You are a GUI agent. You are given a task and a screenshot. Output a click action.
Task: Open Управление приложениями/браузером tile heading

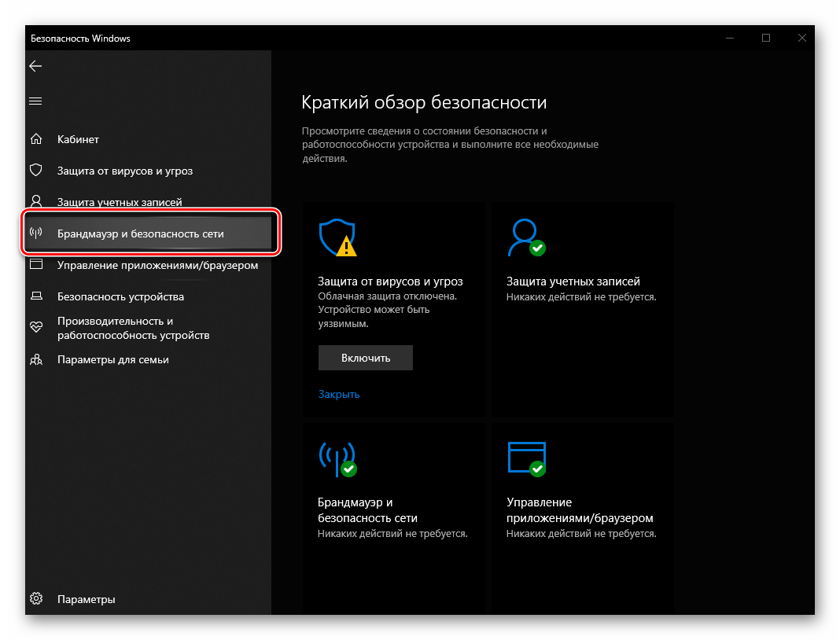tap(580, 509)
